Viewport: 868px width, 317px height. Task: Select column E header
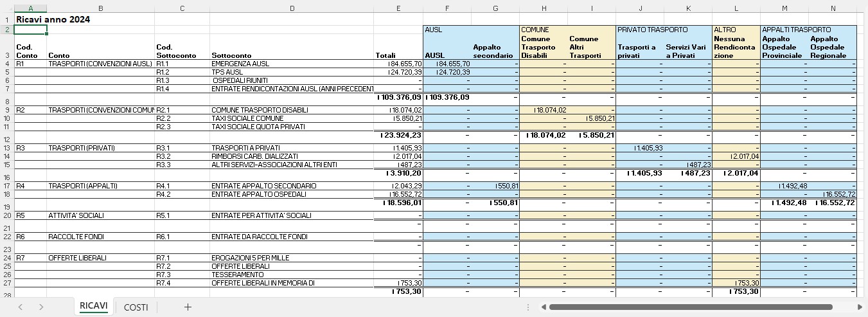click(398, 8)
